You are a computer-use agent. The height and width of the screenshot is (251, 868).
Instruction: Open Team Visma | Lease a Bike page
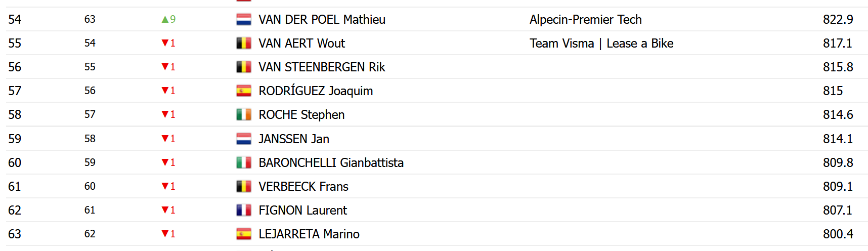tap(601, 44)
